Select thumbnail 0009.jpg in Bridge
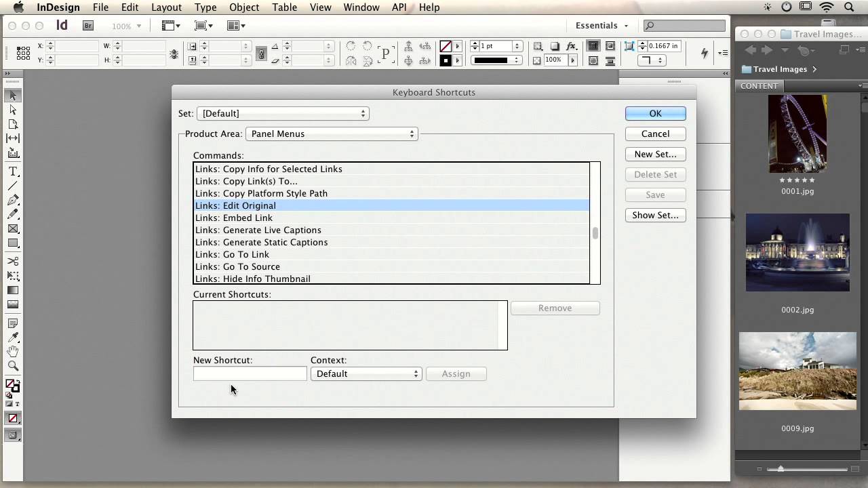 pos(797,371)
